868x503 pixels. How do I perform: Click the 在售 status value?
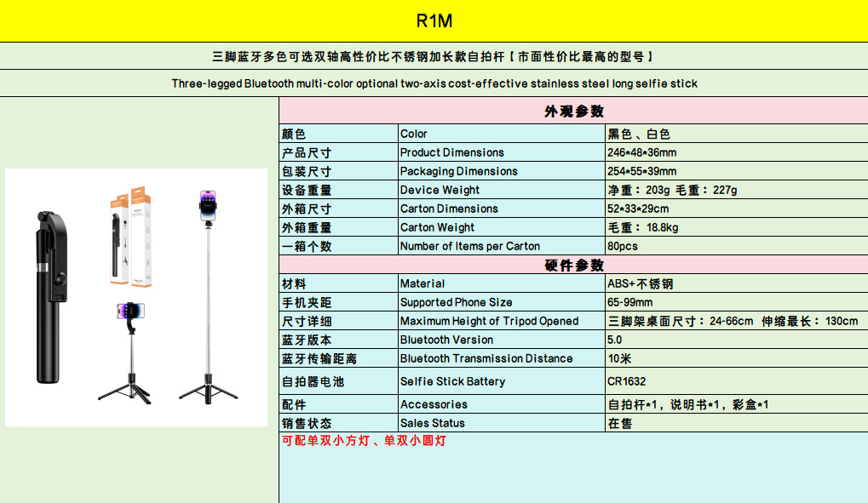pos(737,423)
